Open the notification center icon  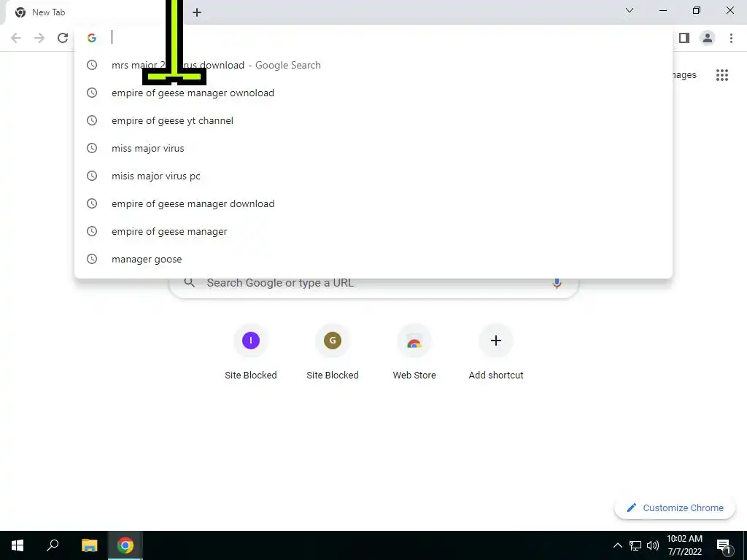(x=723, y=546)
